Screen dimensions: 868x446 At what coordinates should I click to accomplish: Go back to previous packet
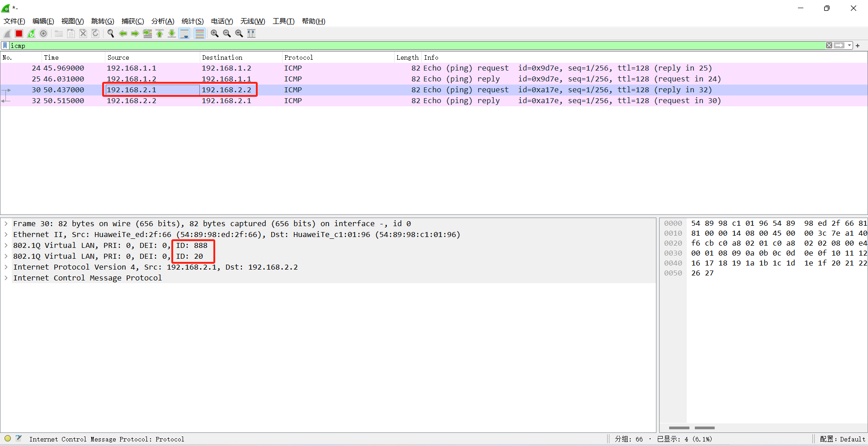[x=123, y=33]
